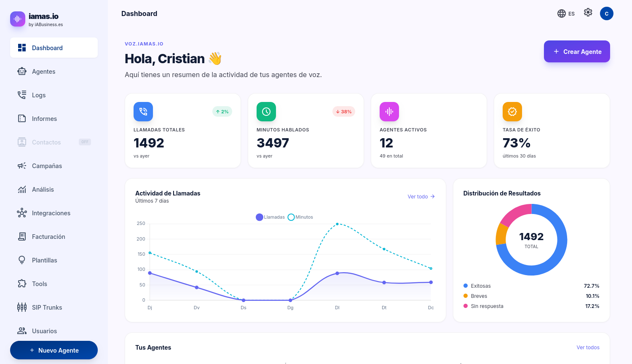Viewport: 632px width, 364px height.
Task: Click the 2% increase badge
Action: [x=222, y=112]
